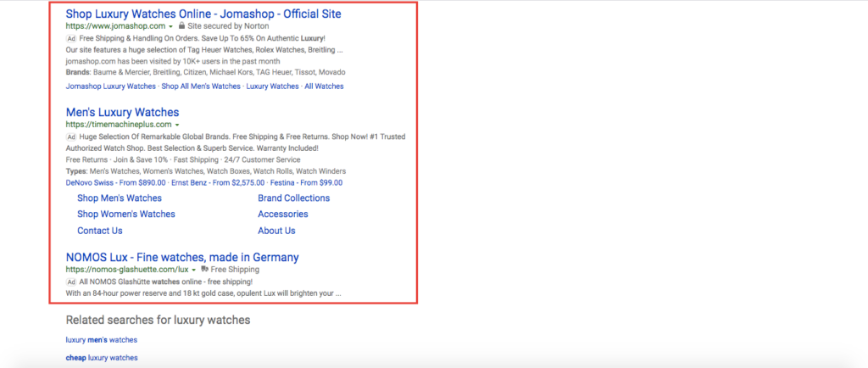Open the Jomashop Luxury Watches sitelink
The height and width of the screenshot is (368, 868).
(x=111, y=86)
